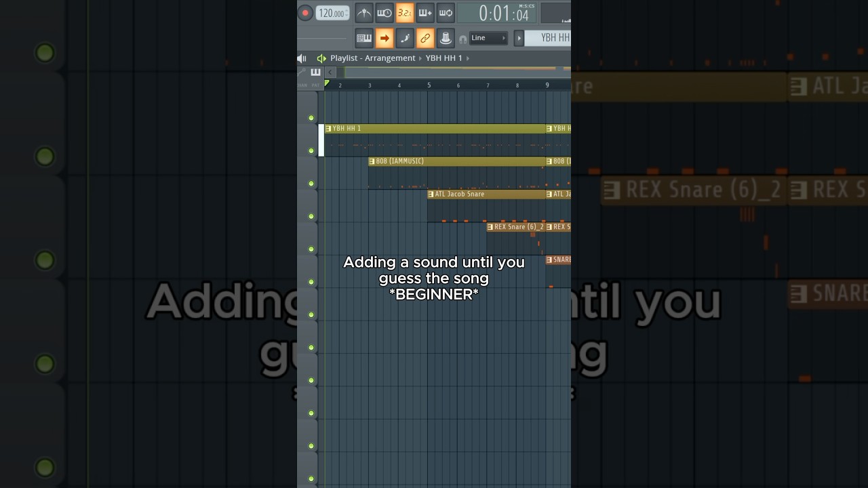Click the snap magnet icon
Viewport: 868px width, 488px height.
(x=462, y=39)
